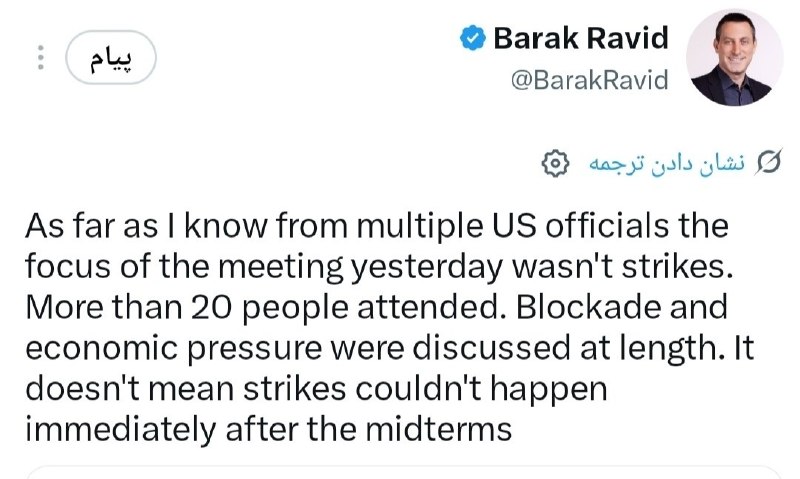The image size is (800, 479).
Task: Click the phrase 'US officials' in the tweet
Action: (580, 226)
